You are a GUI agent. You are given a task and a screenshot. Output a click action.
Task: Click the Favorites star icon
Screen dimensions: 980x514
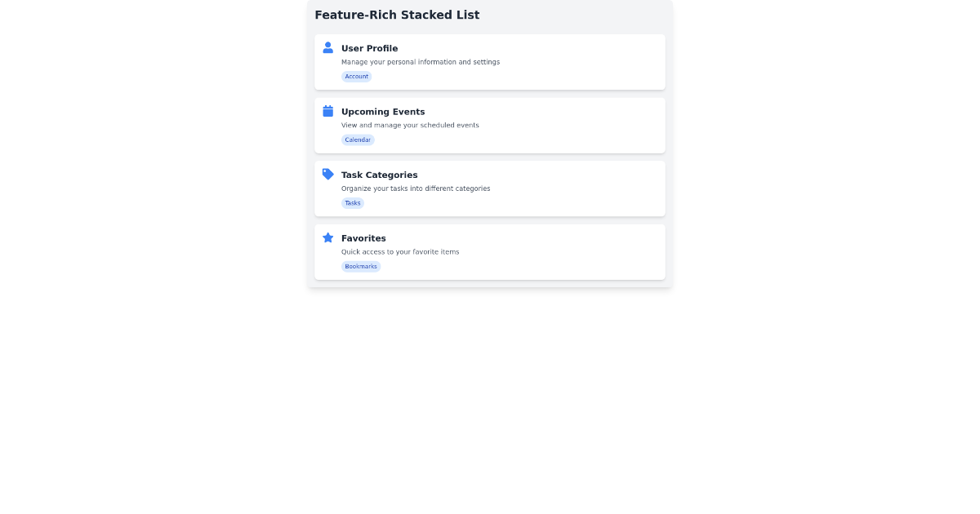(x=327, y=237)
